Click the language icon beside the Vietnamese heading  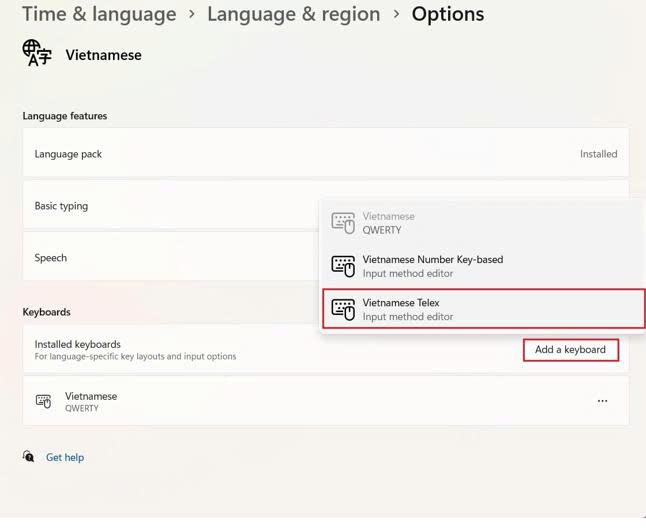[37, 54]
